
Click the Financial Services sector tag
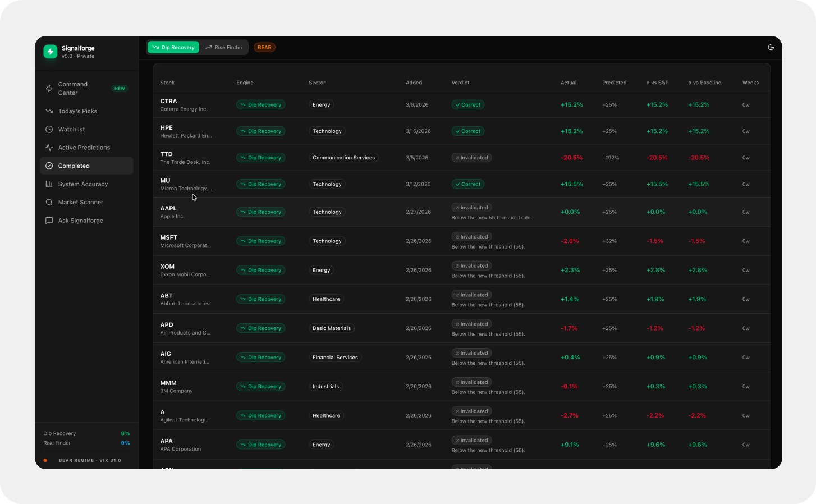point(335,358)
